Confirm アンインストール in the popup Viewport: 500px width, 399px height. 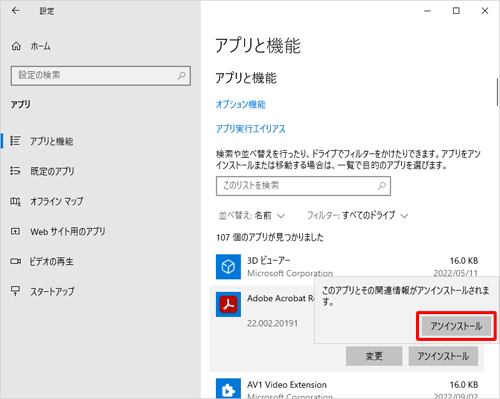coord(456,326)
